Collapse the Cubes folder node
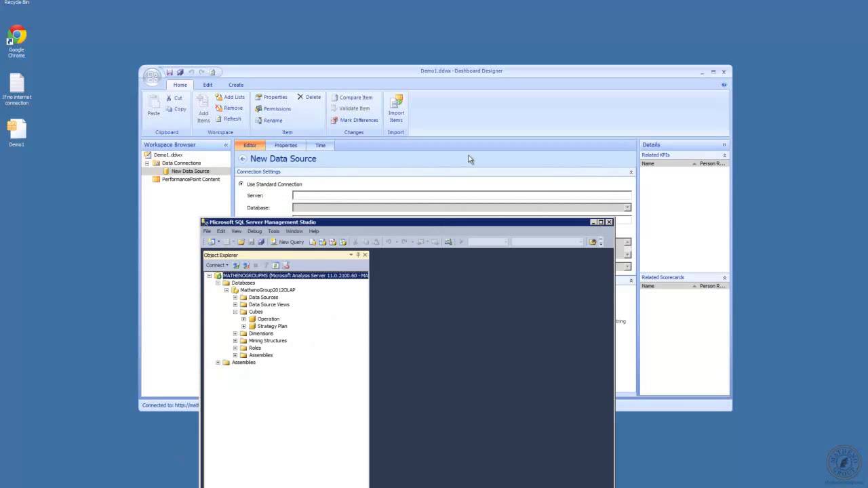868x488 pixels. pyautogui.click(x=235, y=312)
